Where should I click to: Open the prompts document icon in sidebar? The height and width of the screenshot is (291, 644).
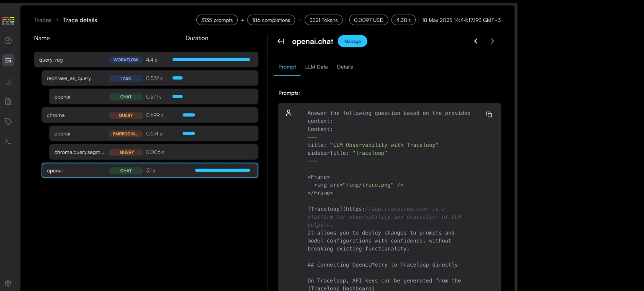coord(8,101)
